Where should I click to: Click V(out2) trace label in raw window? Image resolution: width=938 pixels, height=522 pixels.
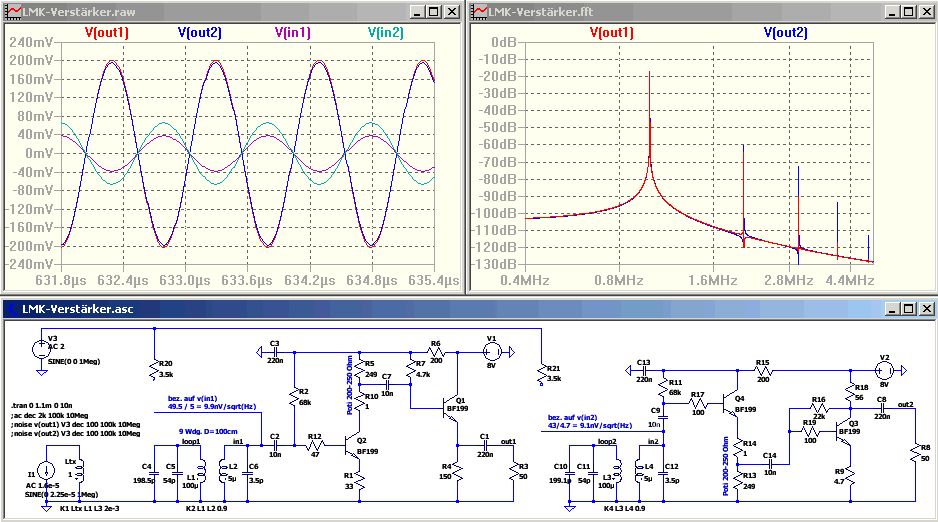(x=199, y=32)
